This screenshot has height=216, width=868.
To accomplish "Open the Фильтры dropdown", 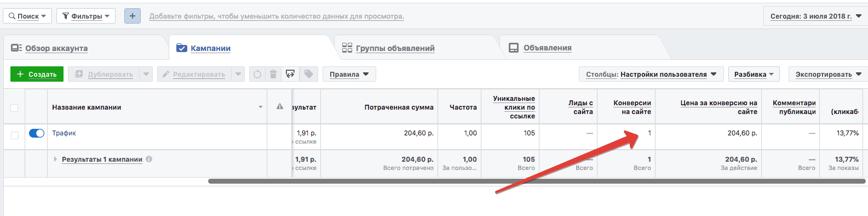I will (86, 16).
